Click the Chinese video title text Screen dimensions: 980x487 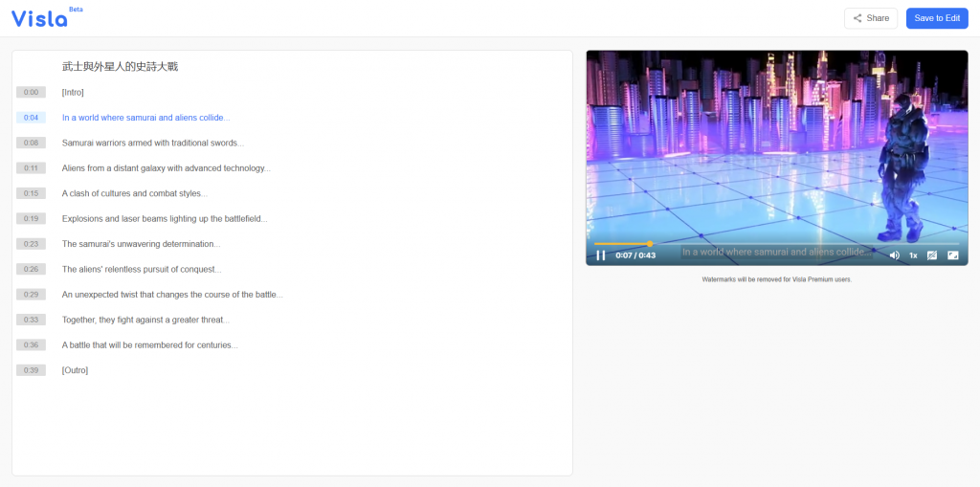pos(120,67)
